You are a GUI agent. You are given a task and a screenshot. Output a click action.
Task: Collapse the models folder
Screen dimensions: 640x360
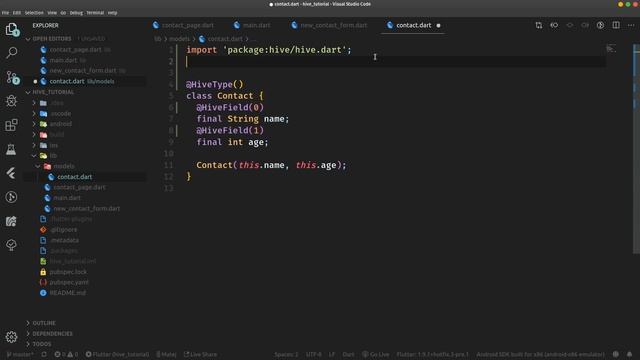[x=64, y=166]
